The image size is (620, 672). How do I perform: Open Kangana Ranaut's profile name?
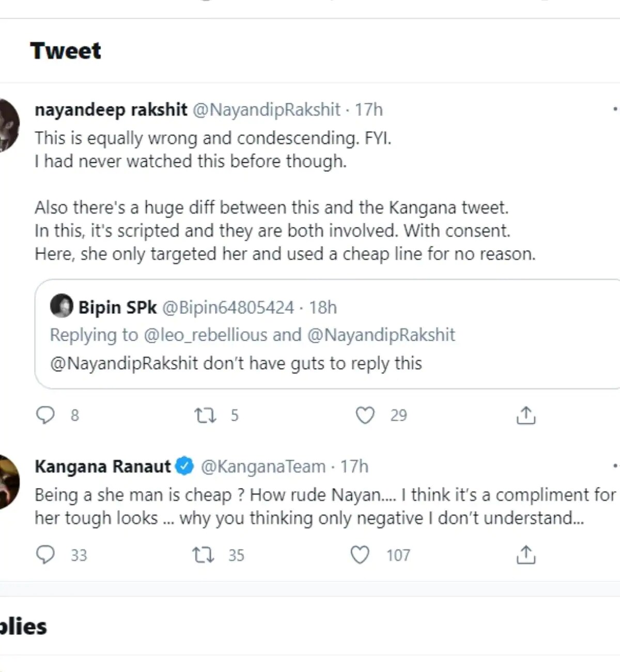click(102, 466)
